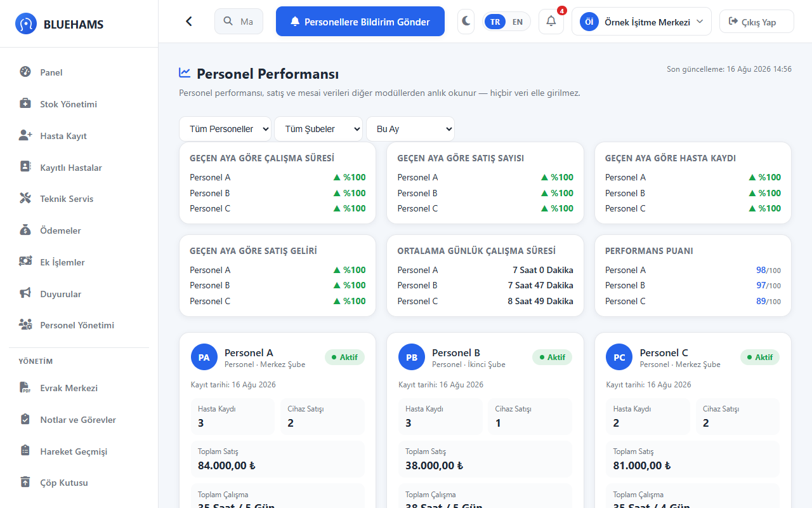Click the BLUEHAMS logo icon
The image size is (812, 508).
26,24
